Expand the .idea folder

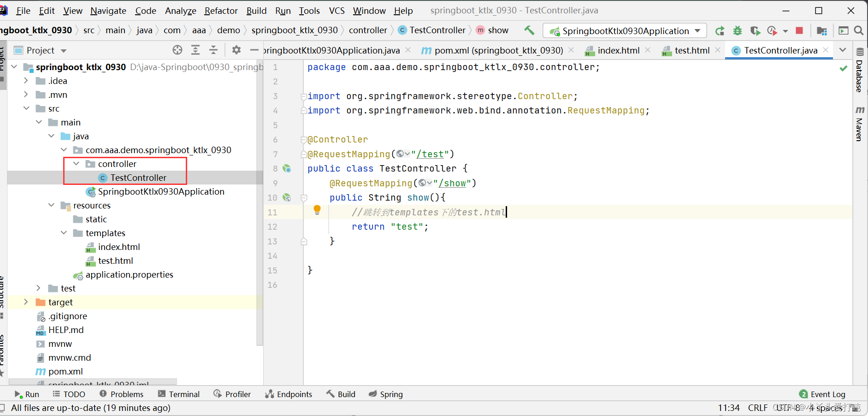point(26,81)
